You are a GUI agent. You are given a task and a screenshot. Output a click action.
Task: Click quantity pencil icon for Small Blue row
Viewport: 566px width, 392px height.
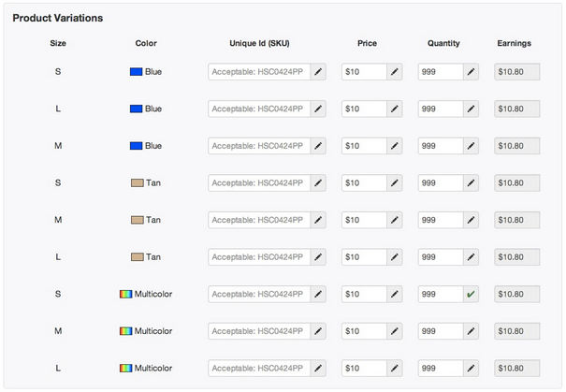coord(471,71)
